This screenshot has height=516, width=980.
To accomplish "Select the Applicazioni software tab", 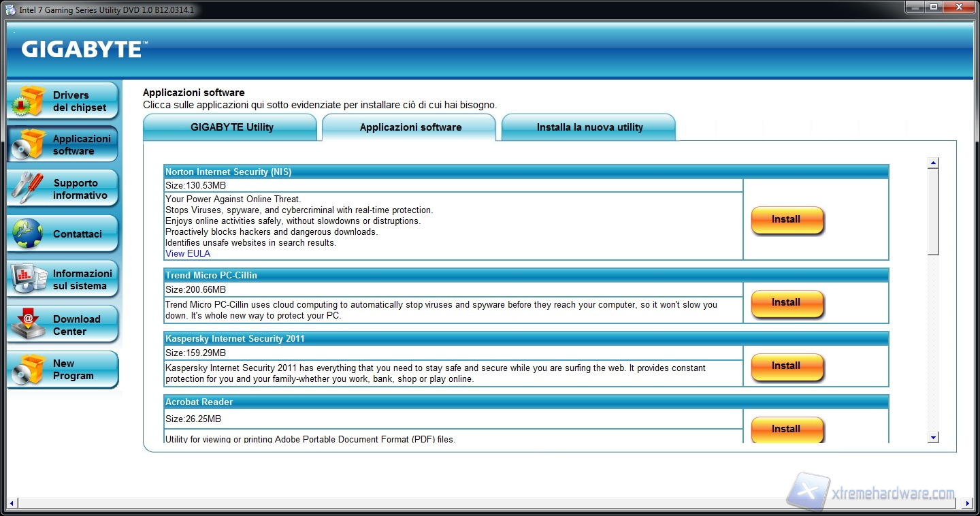I will point(410,127).
